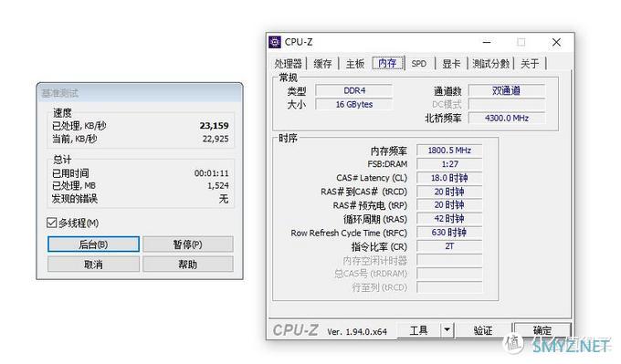Click the 22,925 current speed value
This screenshot has width=621, height=364.
tap(216, 139)
